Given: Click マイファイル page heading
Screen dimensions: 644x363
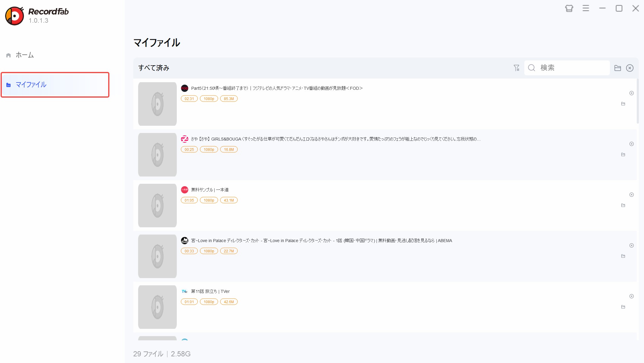Looking at the screenshot, I should (157, 43).
